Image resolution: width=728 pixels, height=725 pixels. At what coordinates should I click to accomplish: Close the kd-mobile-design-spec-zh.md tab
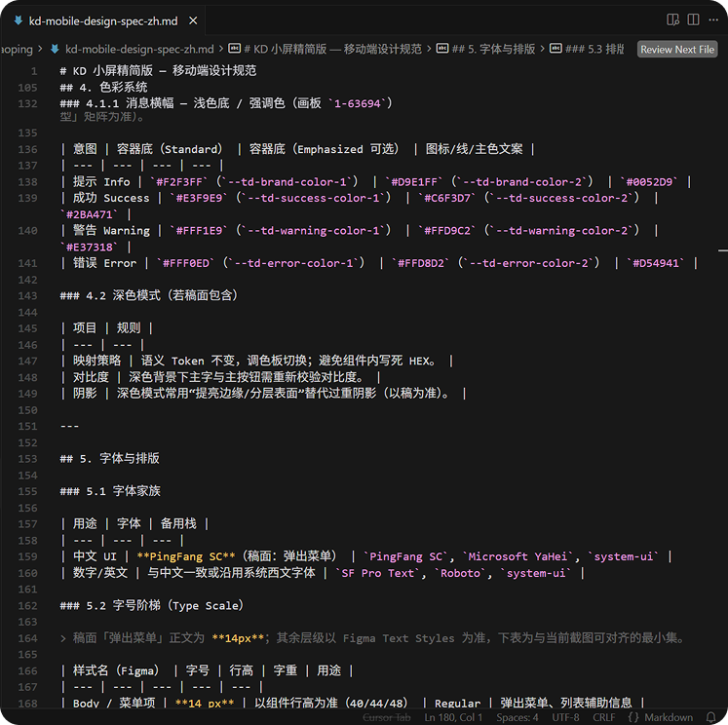pos(193,20)
